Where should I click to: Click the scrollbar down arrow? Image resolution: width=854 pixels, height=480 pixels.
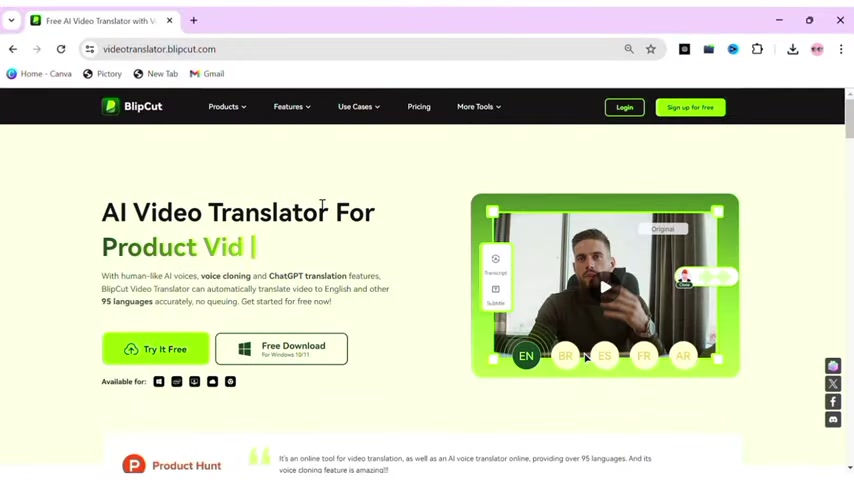[x=850, y=467]
